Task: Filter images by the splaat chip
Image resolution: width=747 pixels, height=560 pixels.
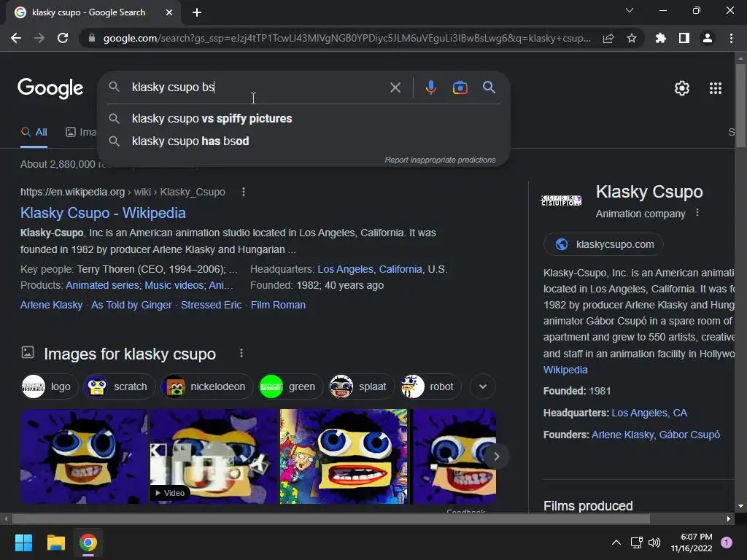Action: tap(361, 386)
